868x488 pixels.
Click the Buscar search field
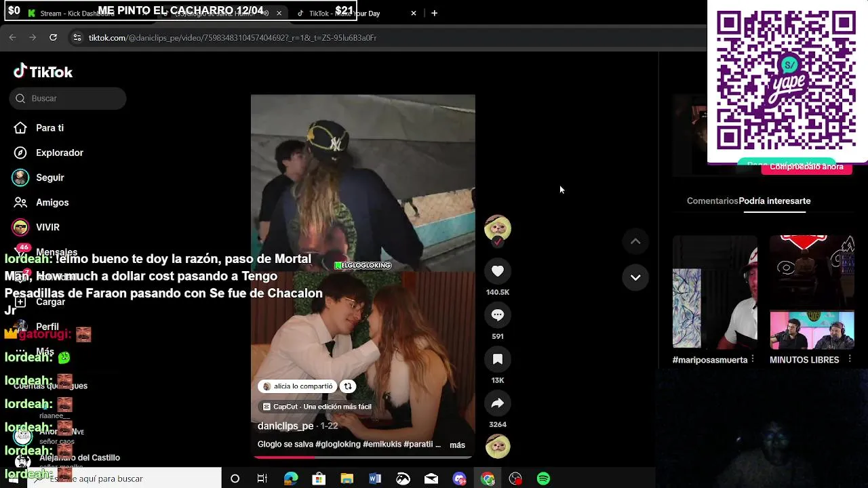(68, 99)
